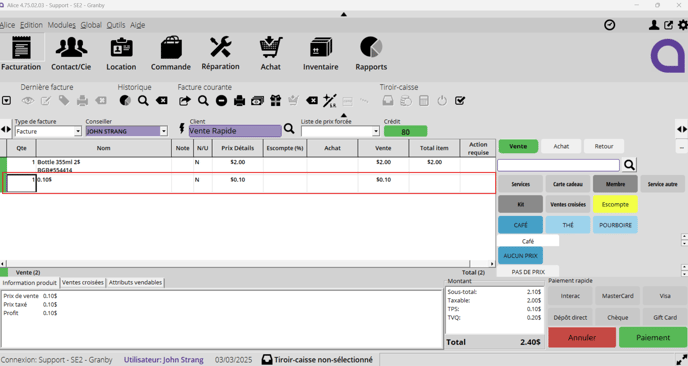Screen dimensions: 688x366
Task: Pay quickly with MasterCard
Action: [x=617, y=296]
